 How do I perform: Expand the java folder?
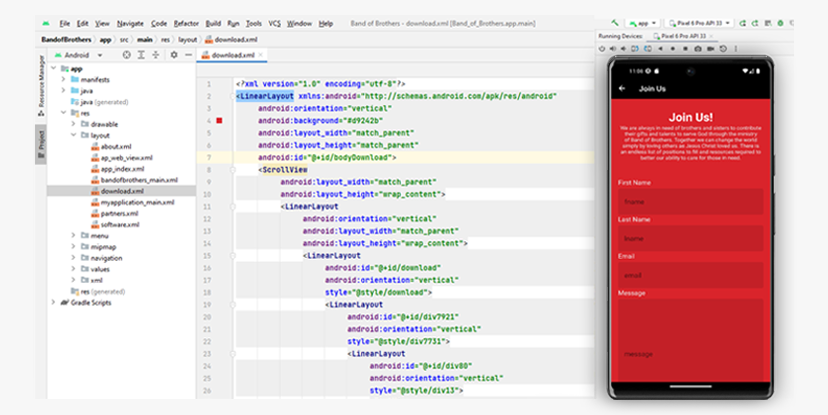point(63,91)
